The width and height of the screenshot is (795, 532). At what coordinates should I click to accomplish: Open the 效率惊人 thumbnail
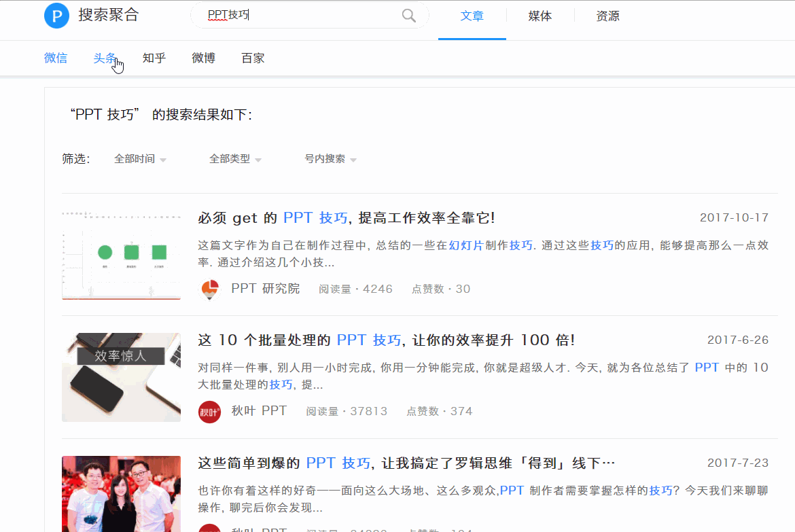[121, 377]
